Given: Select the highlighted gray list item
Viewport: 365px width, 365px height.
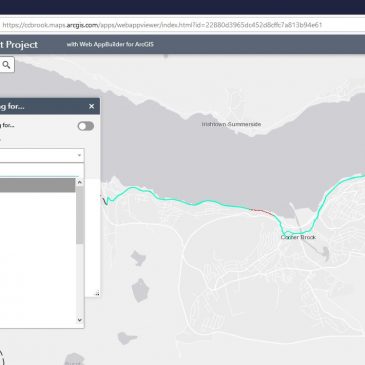Looking at the screenshot, I should pos(37,185).
